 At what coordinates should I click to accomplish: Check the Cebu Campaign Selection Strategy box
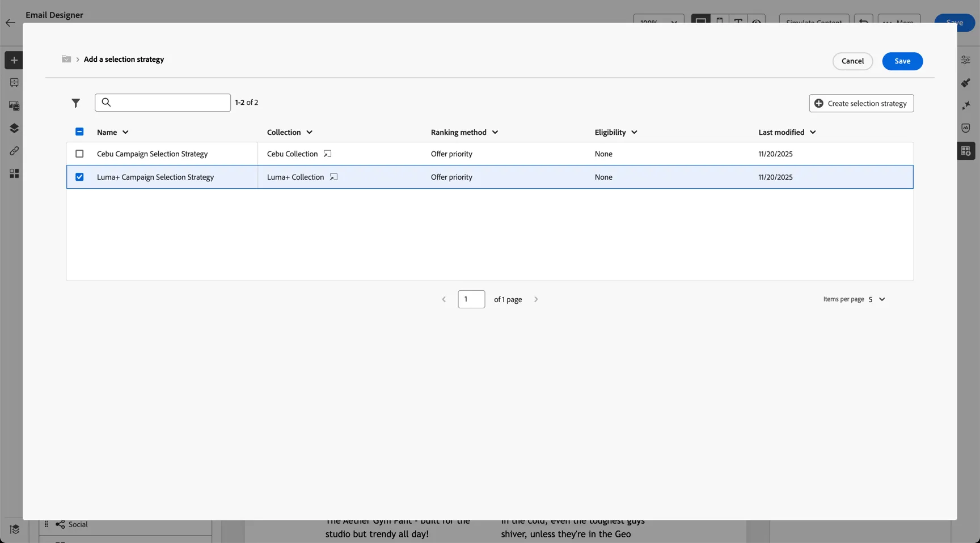point(79,154)
